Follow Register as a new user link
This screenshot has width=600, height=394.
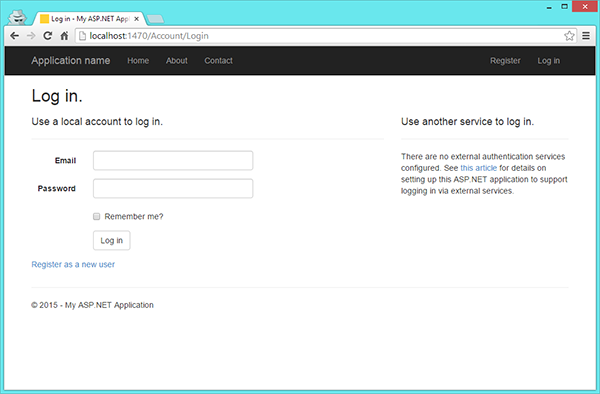[73, 264]
